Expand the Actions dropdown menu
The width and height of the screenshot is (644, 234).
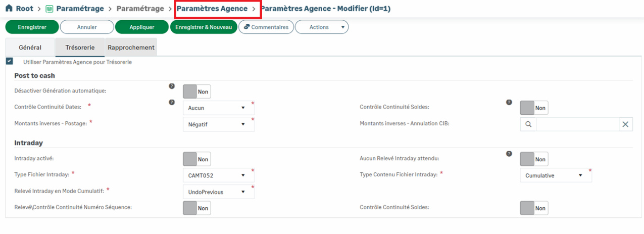(322, 27)
